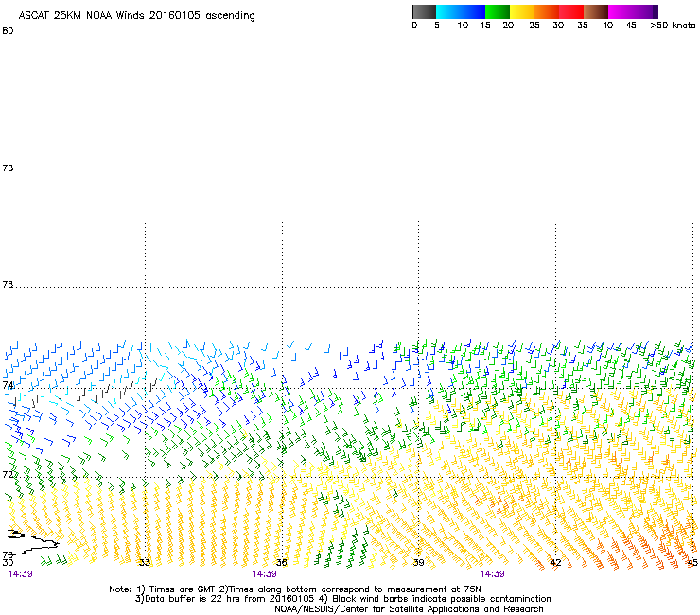
Task: Click the 14:39 timestamp below longitude 30
Action: (21, 574)
